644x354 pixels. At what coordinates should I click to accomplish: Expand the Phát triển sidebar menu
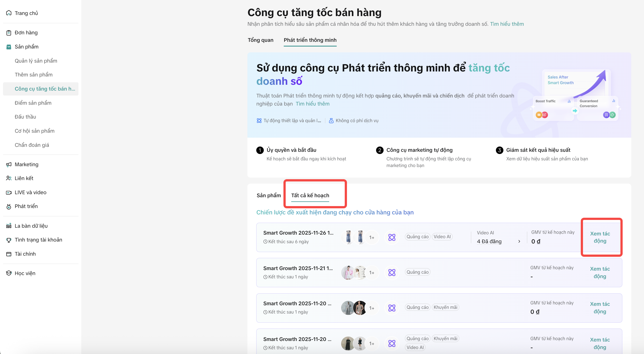pyautogui.click(x=26, y=206)
